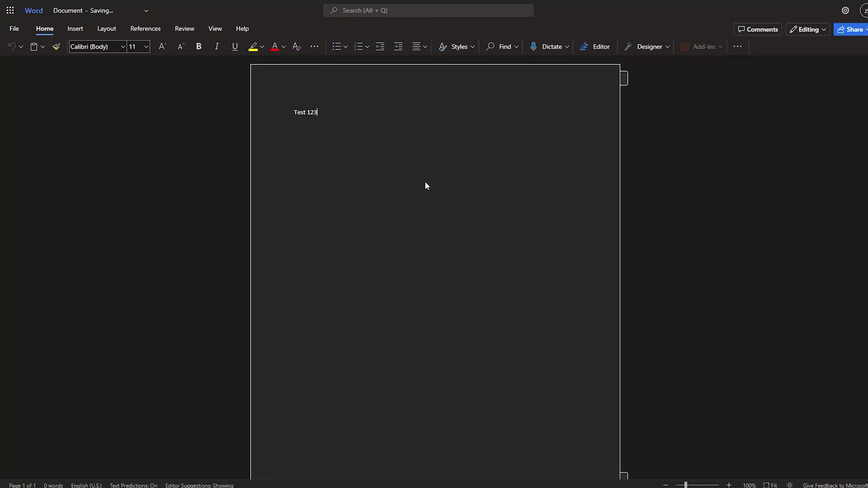868x488 pixels.
Task: Click the Increase Indent icon
Action: point(398,47)
